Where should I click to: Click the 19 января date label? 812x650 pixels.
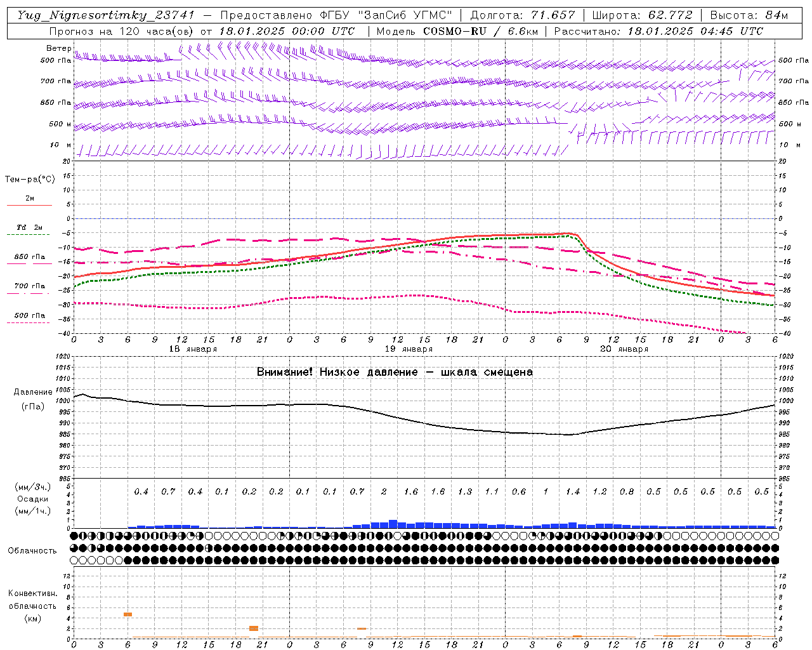(x=409, y=349)
